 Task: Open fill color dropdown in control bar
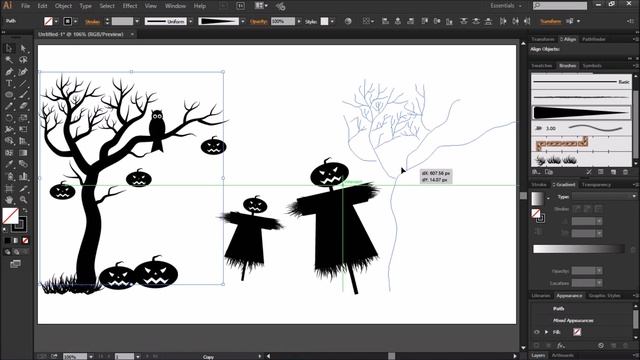click(x=56, y=21)
